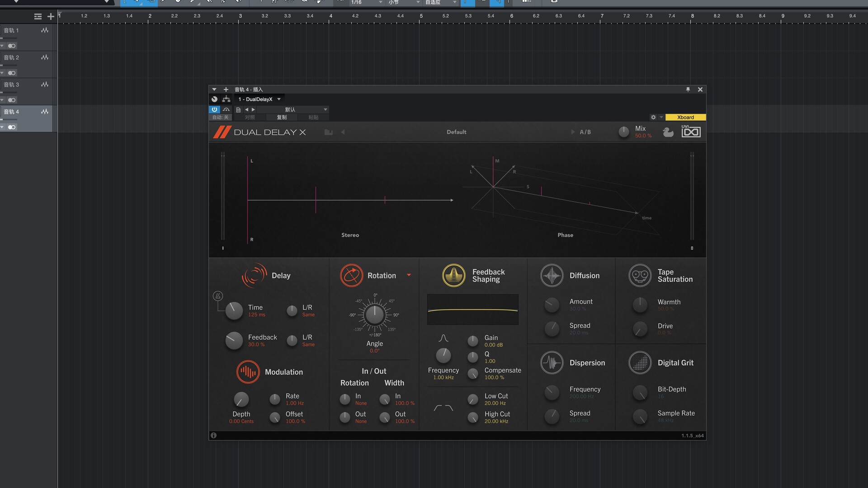The height and width of the screenshot is (488, 868).
Task: Open dropdown arrow next to gear icon
Action: click(661, 117)
